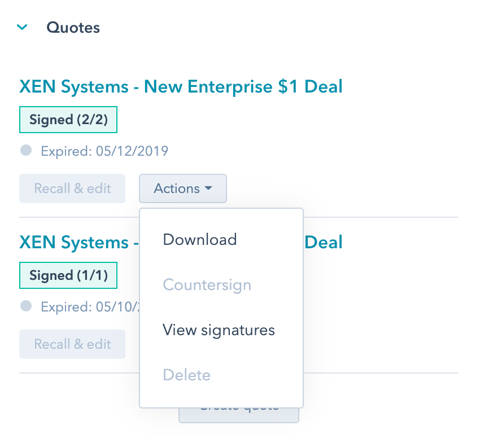Click the word Deal in the second quote title
The image size is (480, 448).
click(x=324, y=243)
